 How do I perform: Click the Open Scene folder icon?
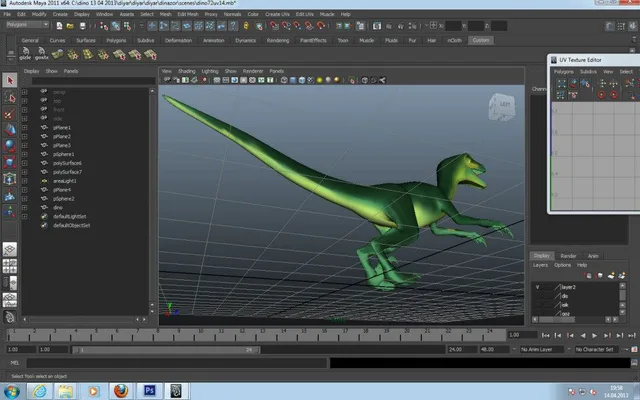point(70,26)
